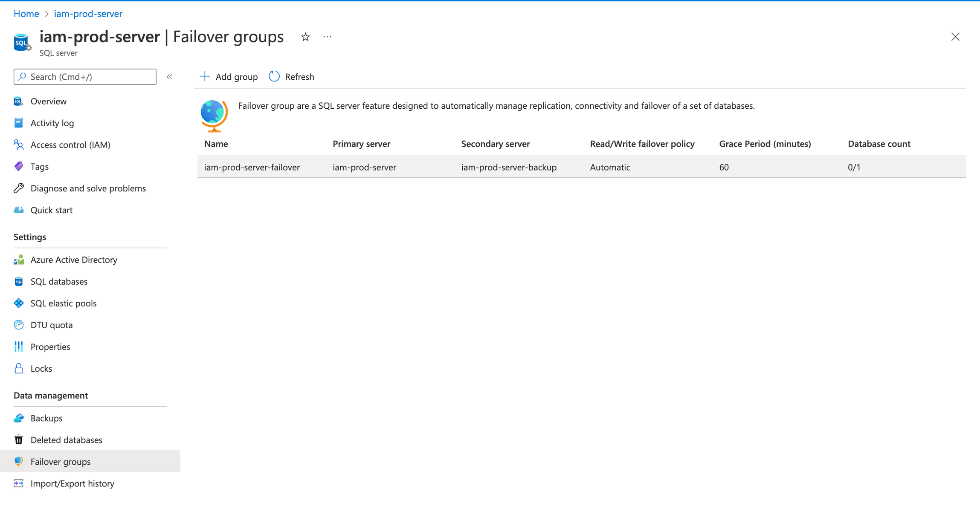The image size is (980, 506).
Task: Click the SQL databases icon
Action: (18, 281)
